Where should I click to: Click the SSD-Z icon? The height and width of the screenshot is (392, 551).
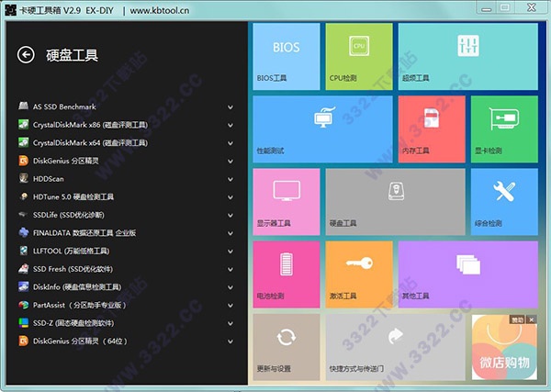point(24,323)
